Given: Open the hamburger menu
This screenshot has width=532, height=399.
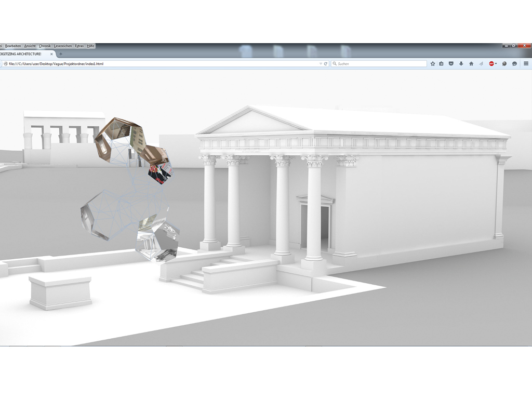Looking at the screenshot, I should tap(526, 63).
